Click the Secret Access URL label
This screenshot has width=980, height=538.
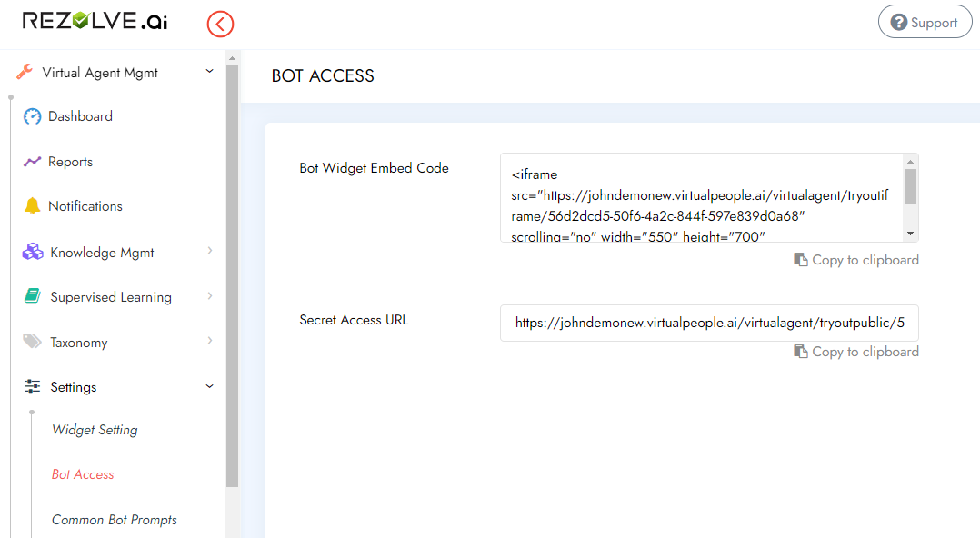pyautogui.click(x=354, y=320)
